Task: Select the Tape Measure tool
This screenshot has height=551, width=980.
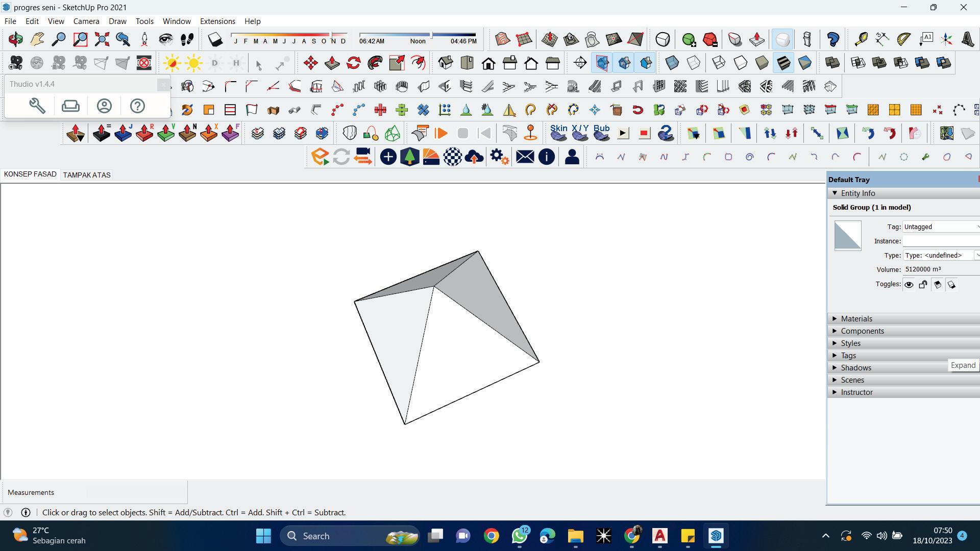Action: (x=861, y=39)
